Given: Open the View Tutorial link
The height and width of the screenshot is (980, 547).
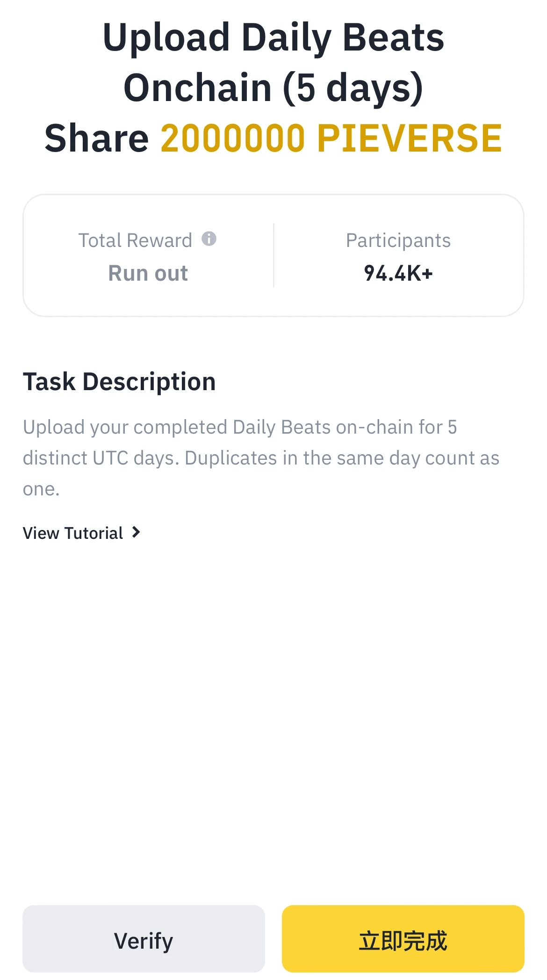Looking at the screenshot, I should (73, 533).
